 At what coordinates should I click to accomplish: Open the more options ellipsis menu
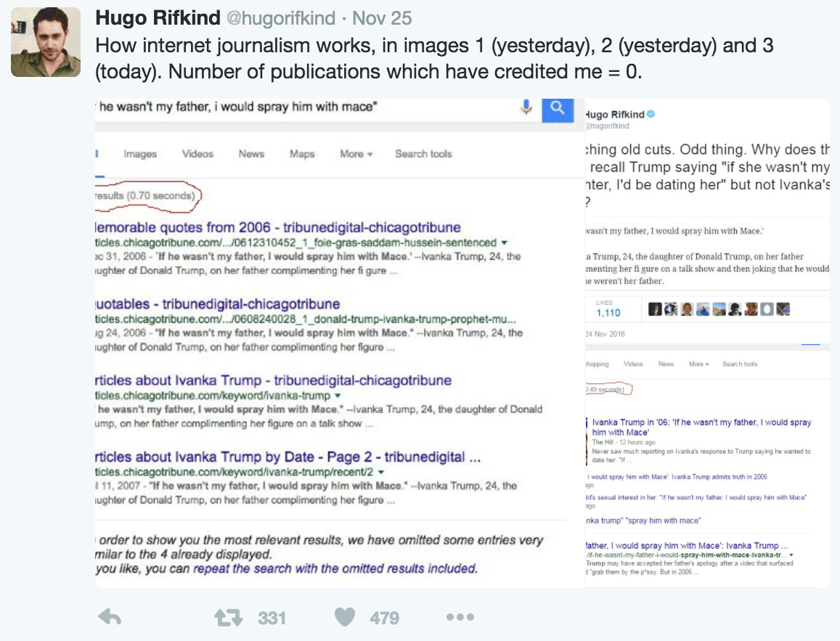pos(460,617)
